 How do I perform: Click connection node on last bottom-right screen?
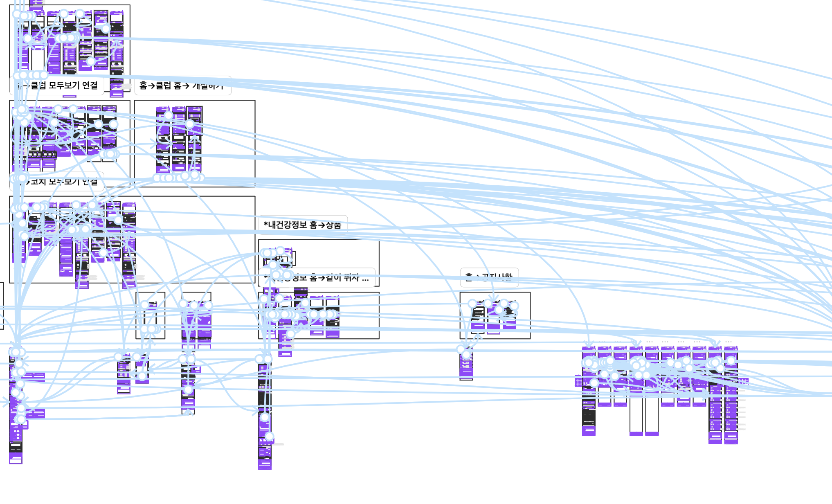tap(731, 360)
